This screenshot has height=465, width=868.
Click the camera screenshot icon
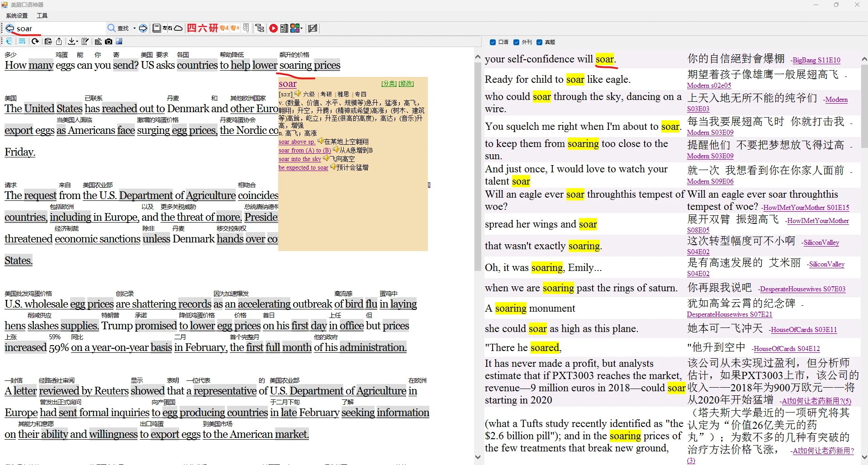[x=109, y=41]
